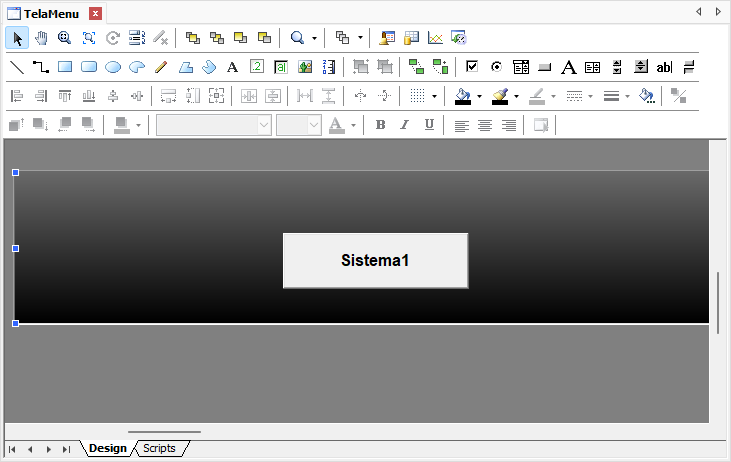Pick the Ellipse shape tool
Viewport: 731px width, 462px height.
(x=113, y=67)
